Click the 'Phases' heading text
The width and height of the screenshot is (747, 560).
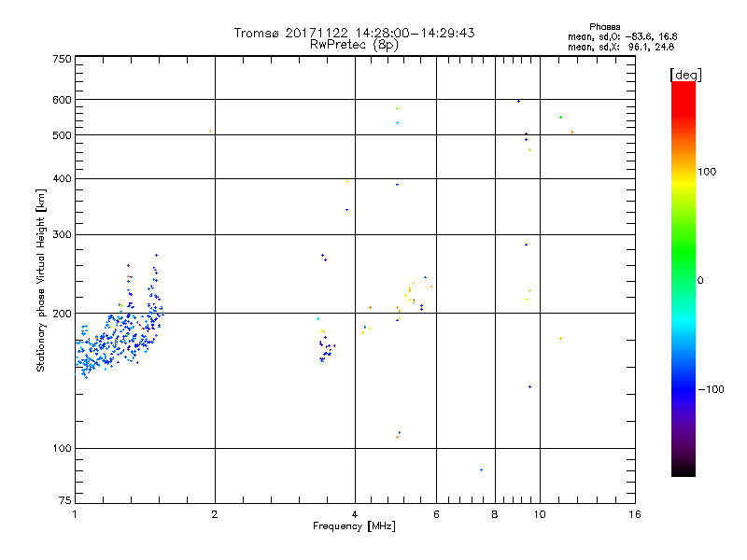(604, 27)
